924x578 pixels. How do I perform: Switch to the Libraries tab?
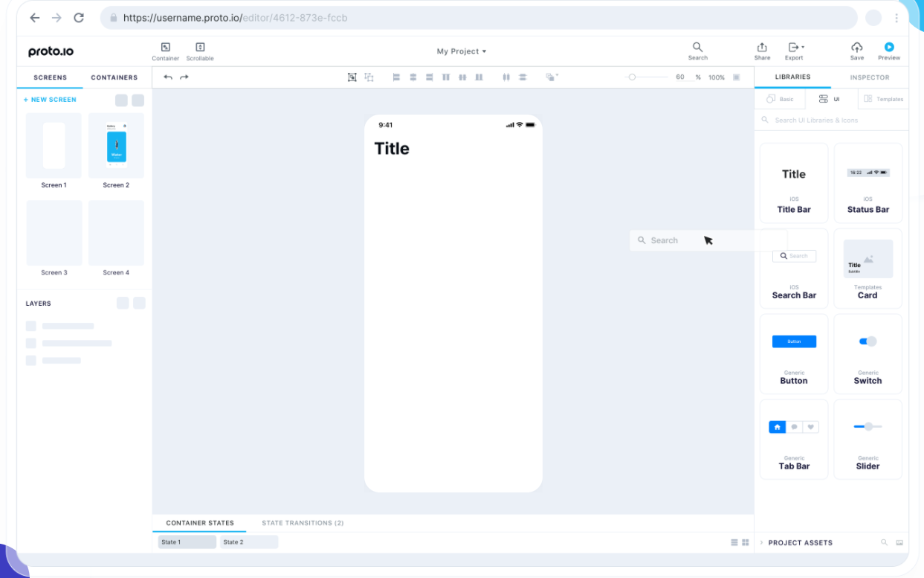[x=792, y=77]
